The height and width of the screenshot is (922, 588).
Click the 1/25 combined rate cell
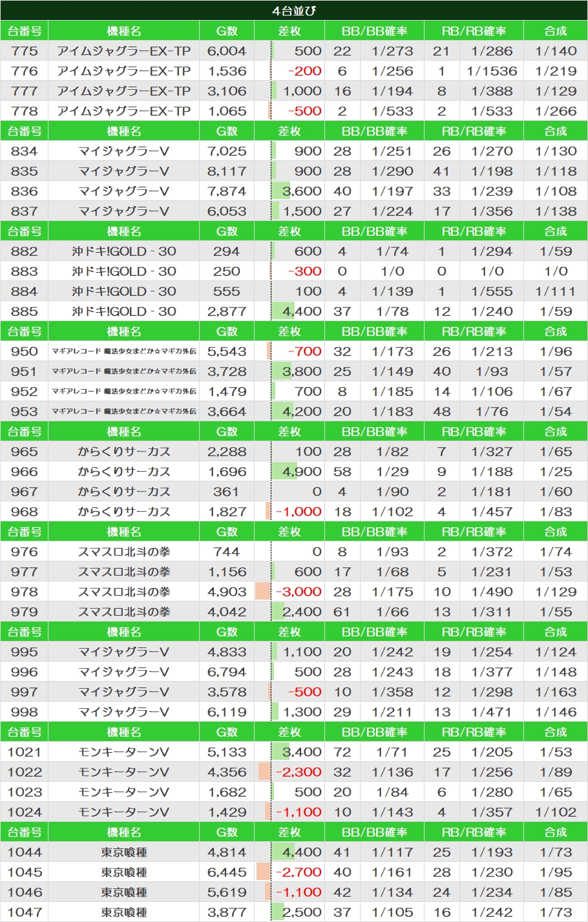(x=556, y=472)
